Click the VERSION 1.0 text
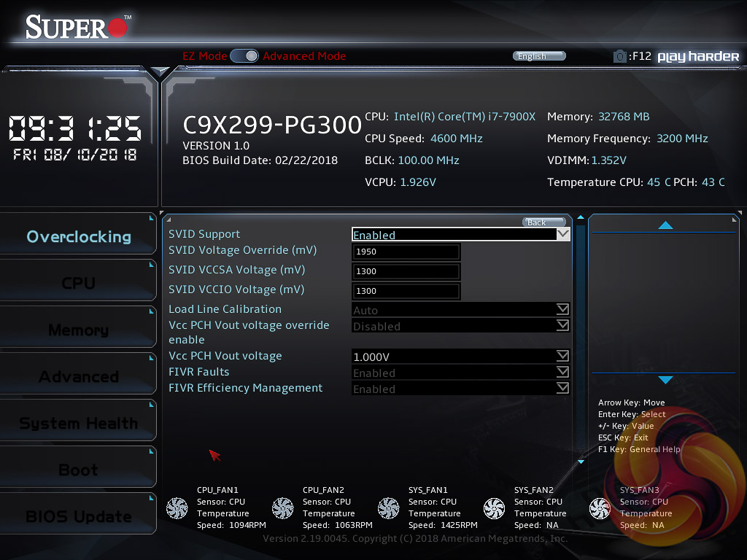747x560 pixels. click(216, 145)
